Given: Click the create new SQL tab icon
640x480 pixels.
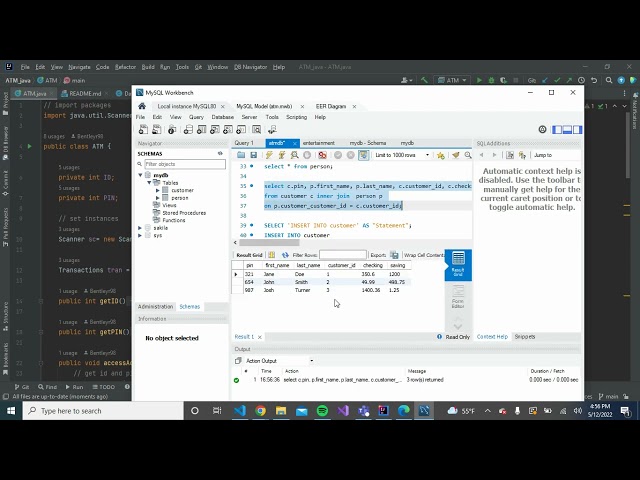Looking at the screenshot, I should click(143, 130).
